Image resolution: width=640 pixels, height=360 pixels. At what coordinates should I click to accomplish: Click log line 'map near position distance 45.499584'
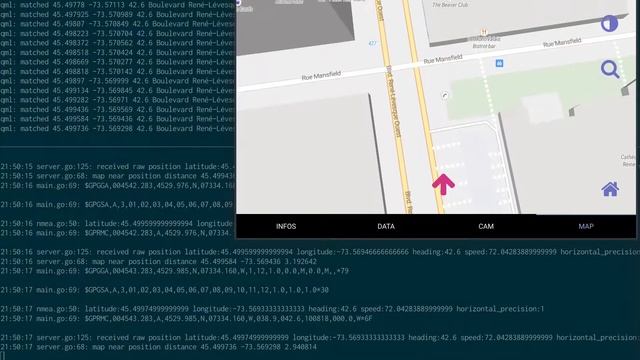158,261
